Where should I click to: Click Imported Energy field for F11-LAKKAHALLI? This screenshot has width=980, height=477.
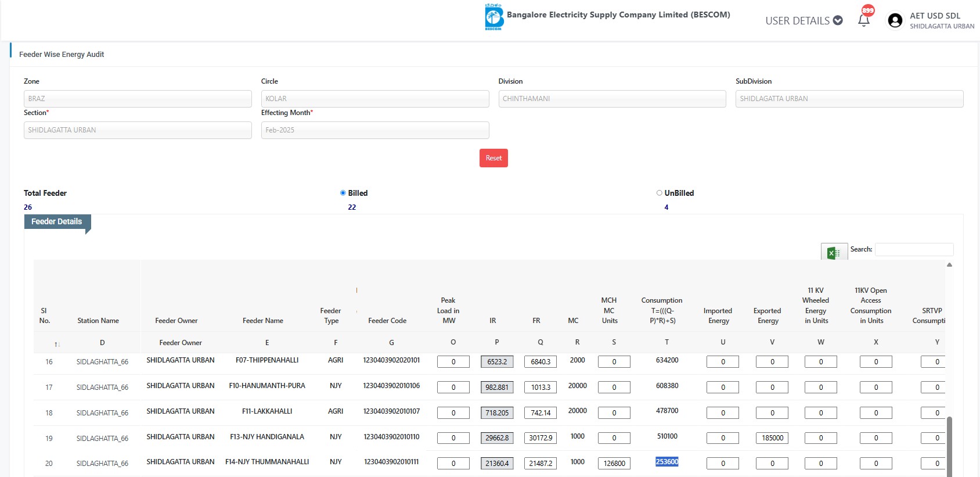[x=723, y=413]
